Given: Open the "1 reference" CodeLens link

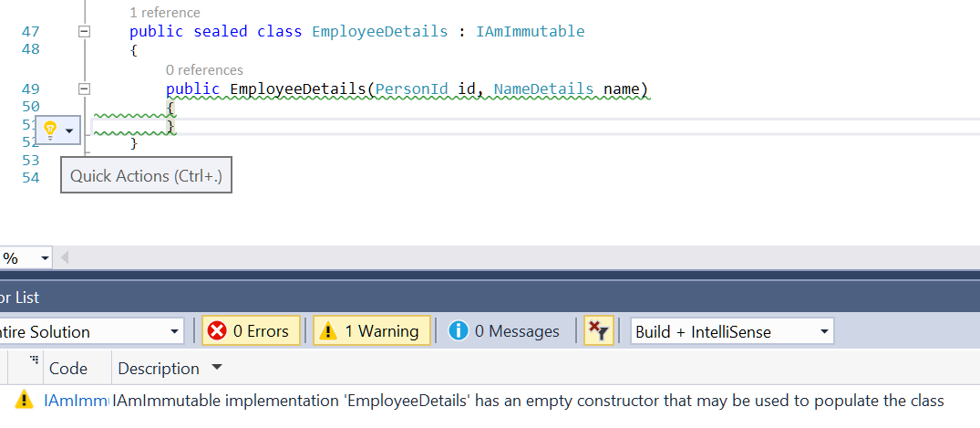Looking at the screenshot, I should coord(165,13).
